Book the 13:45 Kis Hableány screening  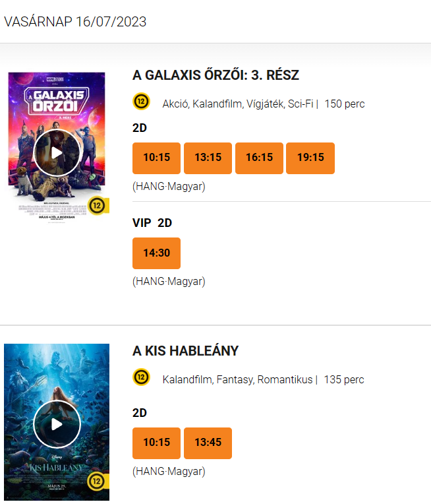(x=208, y=443)
